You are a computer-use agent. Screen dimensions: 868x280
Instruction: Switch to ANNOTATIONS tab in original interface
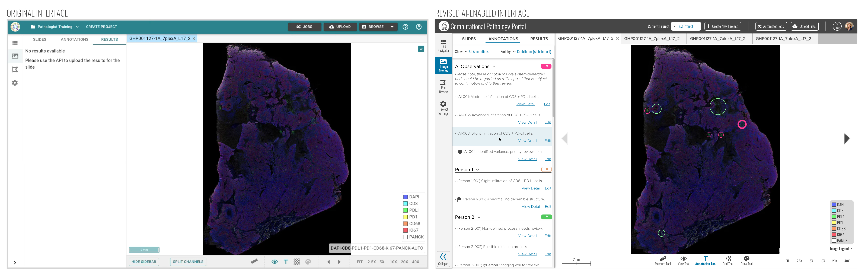pos(74,39)
